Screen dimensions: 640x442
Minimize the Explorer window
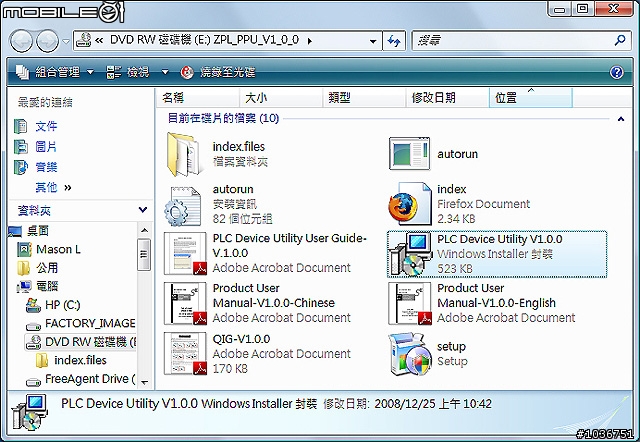[x=559, y=9]
